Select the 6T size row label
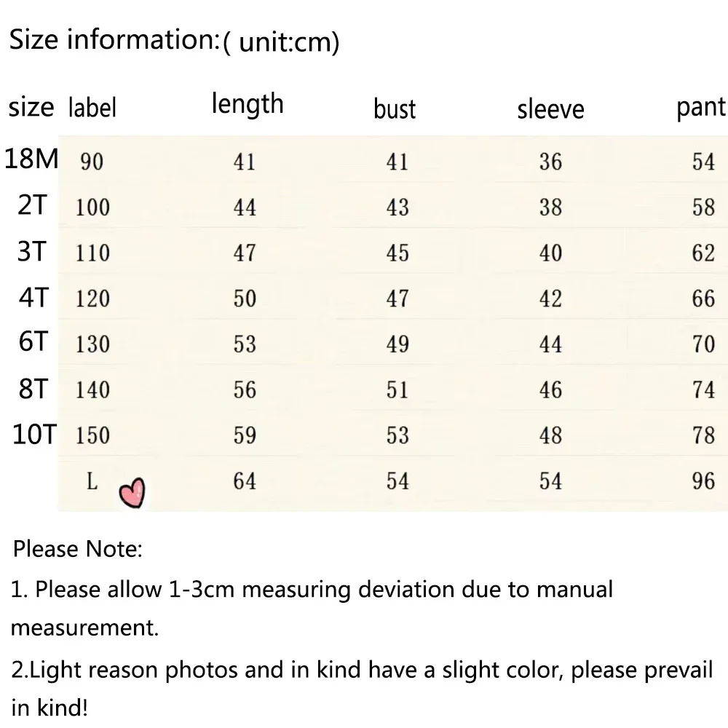The height and width of the screenshot is (728, 728). [33, 341]
